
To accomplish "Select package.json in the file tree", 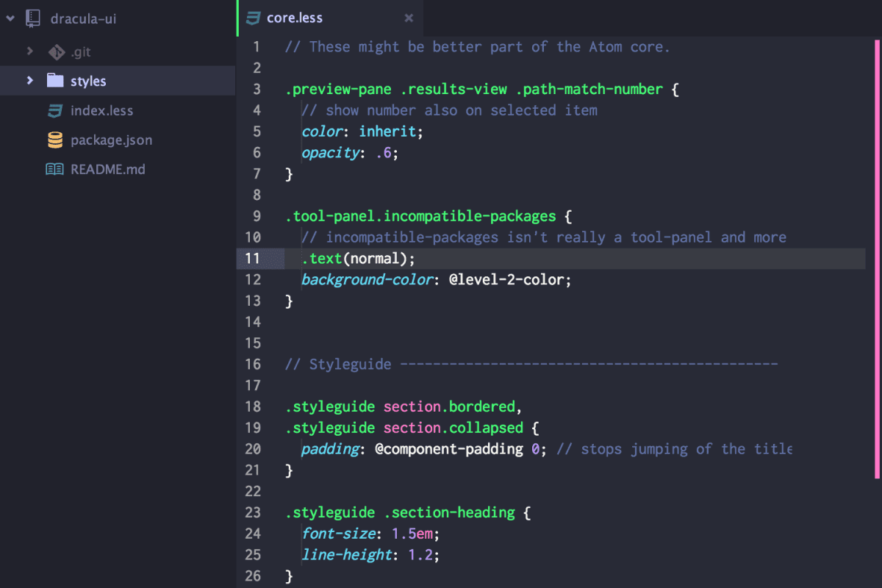I will [x=110, y=140].
